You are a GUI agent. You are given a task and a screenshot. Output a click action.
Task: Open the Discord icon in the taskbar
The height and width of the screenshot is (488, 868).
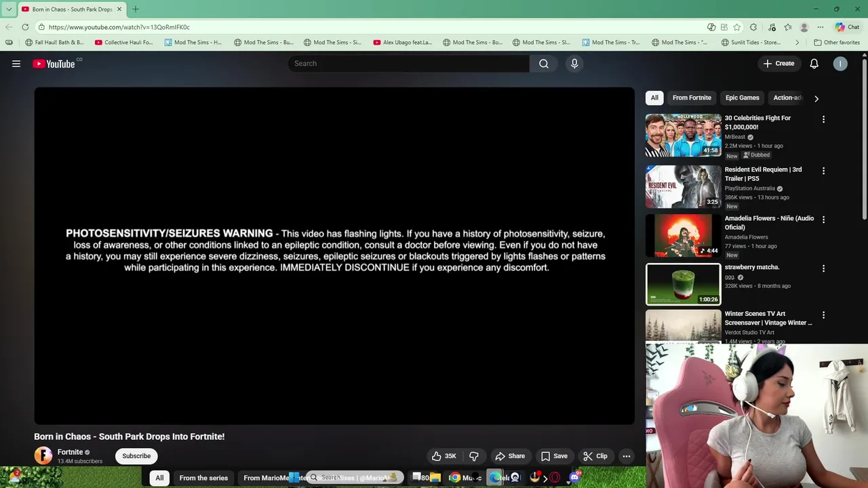point(574,477)
